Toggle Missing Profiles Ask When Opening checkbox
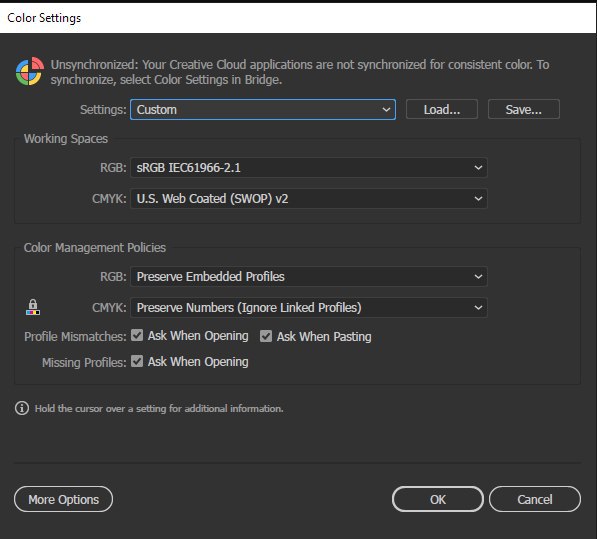This screenshot has height=539, width=597. (137, 361)
